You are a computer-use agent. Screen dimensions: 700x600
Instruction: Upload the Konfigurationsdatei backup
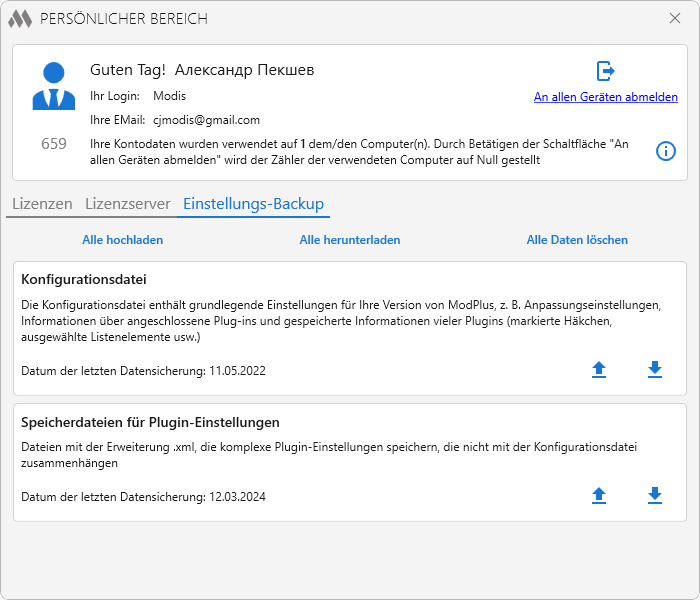tap(599, 370)
